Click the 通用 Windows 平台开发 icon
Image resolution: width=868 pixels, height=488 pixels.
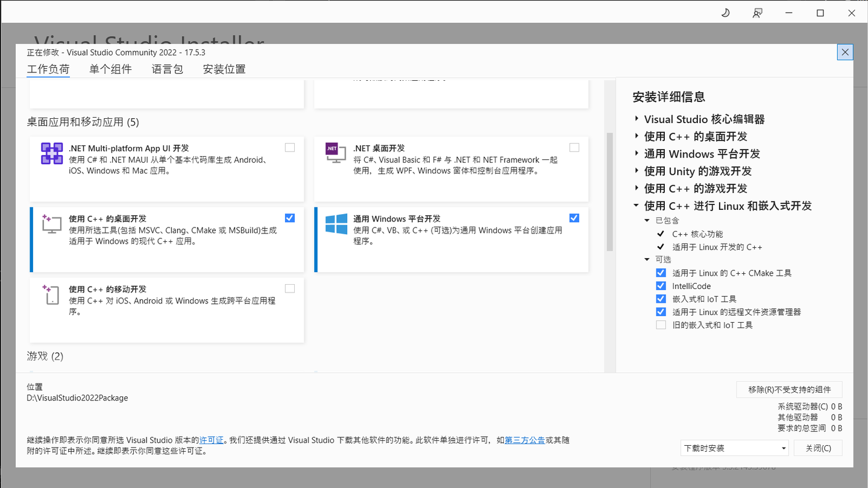point(335,224)
